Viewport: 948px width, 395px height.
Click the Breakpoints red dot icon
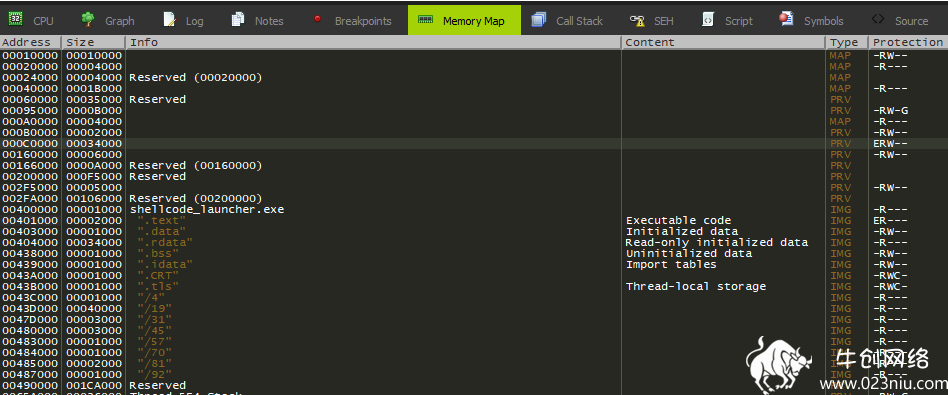coord(317,19)
